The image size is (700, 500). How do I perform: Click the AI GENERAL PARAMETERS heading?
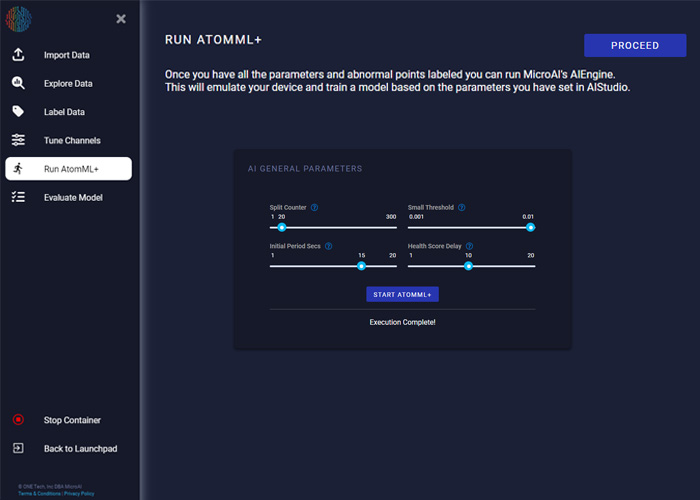(x=305, y=168)
